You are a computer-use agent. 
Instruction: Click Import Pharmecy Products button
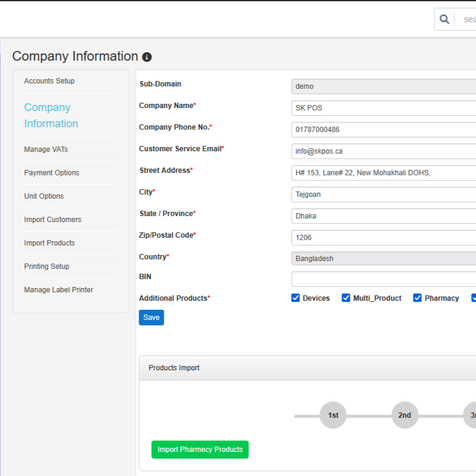click(x=200, y=450)
